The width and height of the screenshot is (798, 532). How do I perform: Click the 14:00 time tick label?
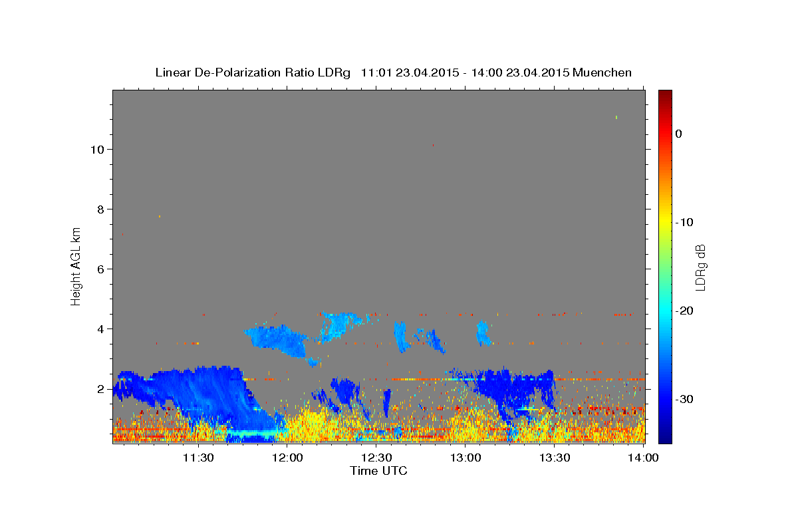(644, 458)
